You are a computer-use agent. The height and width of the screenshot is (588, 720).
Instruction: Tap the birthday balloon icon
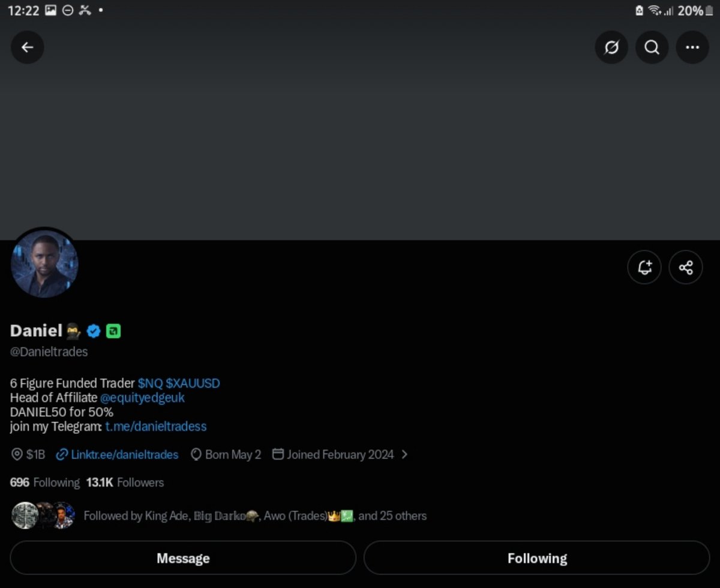tap(196, 454)
